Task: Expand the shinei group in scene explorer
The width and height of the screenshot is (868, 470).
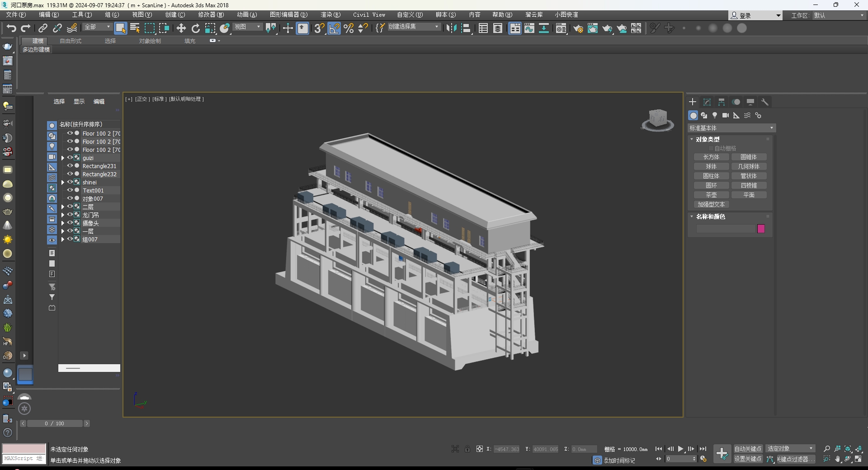Action: [x=63, y=183]
